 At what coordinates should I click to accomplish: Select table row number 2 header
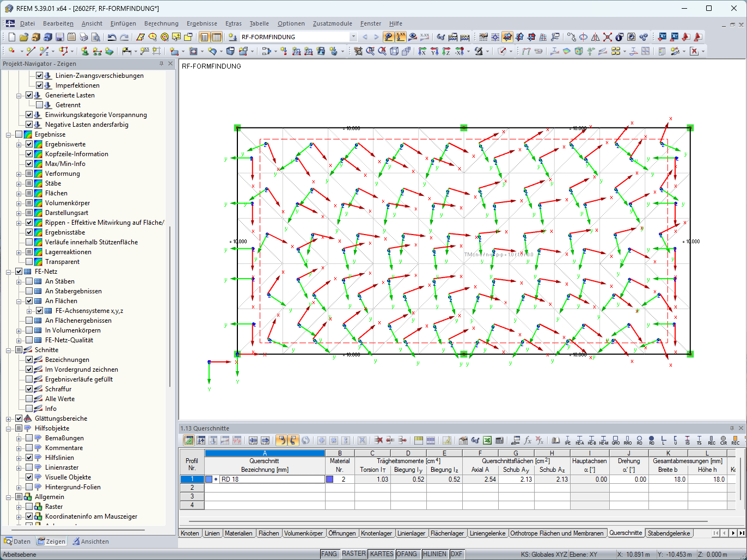pyautogui.click(x=192, y=488)
